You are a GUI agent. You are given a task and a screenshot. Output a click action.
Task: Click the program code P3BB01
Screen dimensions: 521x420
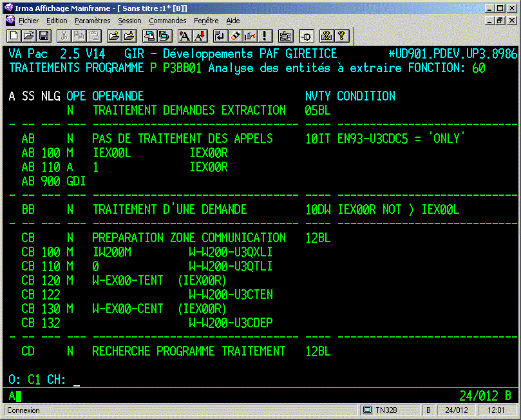tap(182, 68)
